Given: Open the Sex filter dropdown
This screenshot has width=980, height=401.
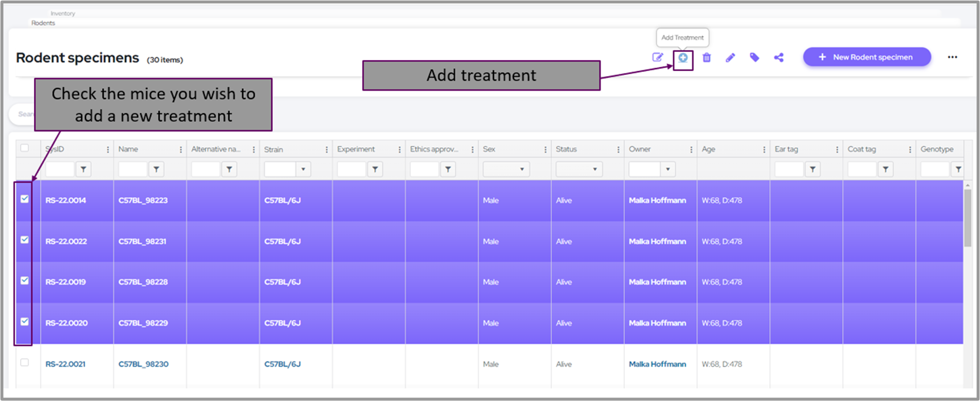Looking at the screenshot, I should pyautogui.click(x=521, y=169).
